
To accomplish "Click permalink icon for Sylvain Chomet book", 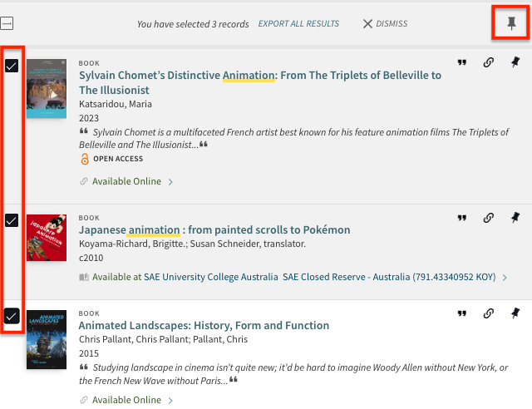I will click(489, 63).
